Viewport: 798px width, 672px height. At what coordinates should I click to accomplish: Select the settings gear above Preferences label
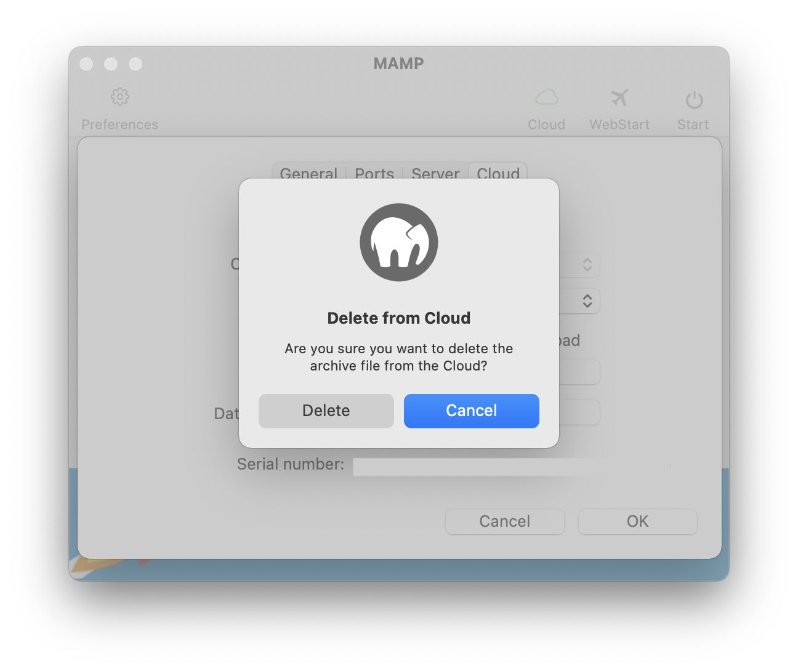pos(120,97)
